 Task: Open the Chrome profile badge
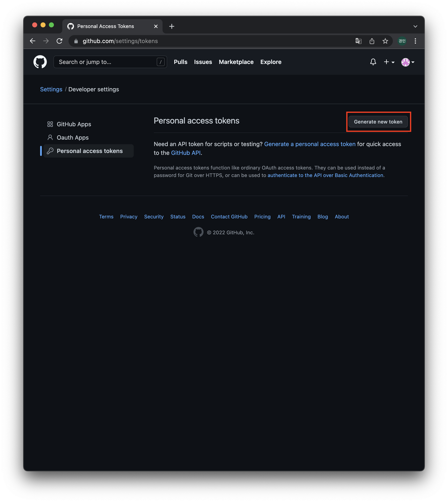(402, 41)
